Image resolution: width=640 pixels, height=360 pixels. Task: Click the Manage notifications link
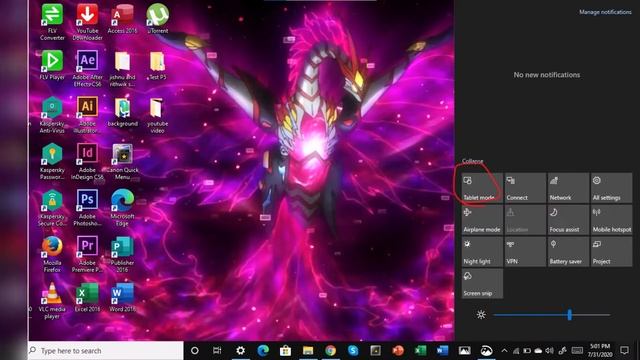click(x=605, y=12)
